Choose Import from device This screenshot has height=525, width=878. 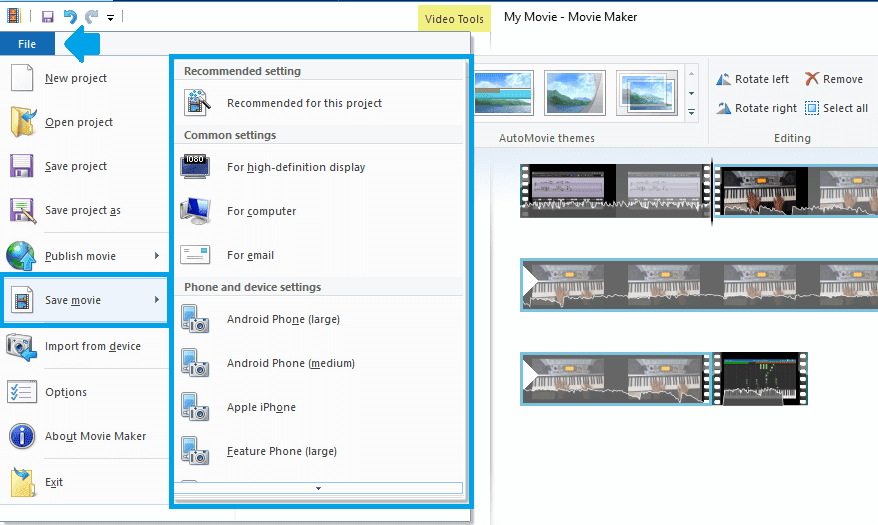[93, 346]
